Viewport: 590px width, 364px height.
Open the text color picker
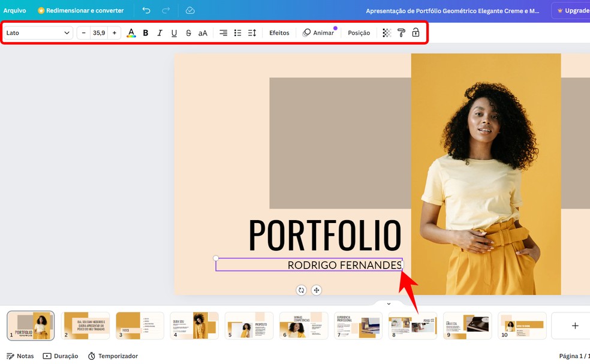point(131,33)
